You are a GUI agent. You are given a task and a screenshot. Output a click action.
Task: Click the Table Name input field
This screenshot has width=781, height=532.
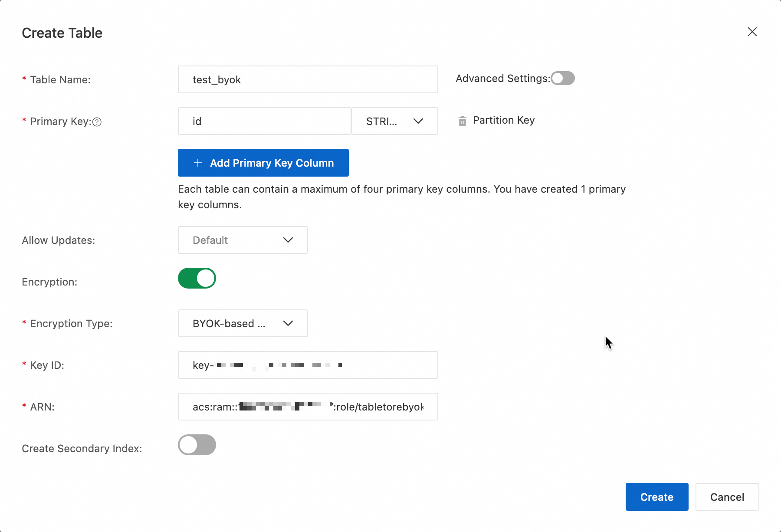[308, 79]
